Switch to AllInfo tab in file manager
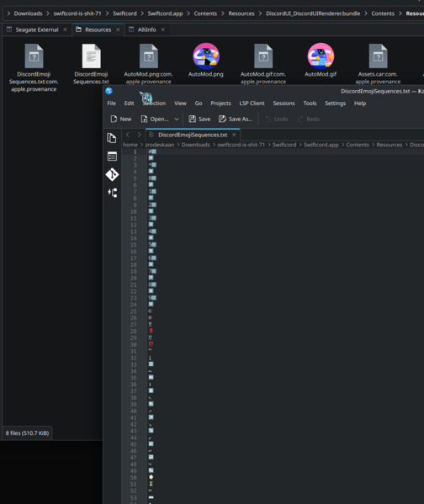This screenshot has width=424, height=504. coord(146,29)
